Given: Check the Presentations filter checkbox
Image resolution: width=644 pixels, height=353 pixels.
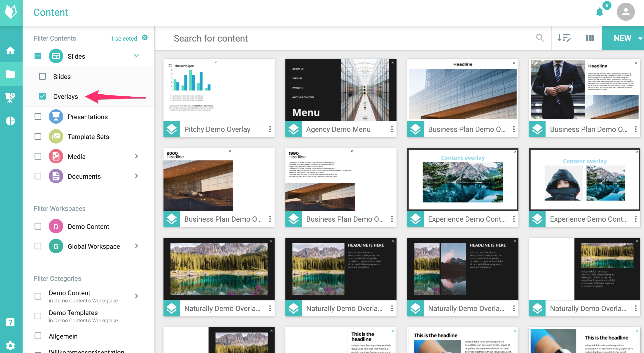Looking at the screenshot, I should coord(38,116).
